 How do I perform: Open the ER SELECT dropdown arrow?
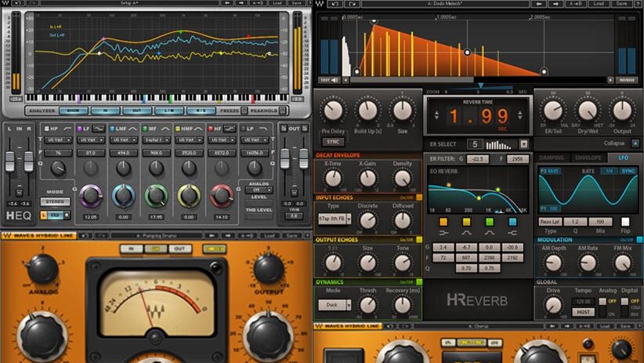pos(523,144)
